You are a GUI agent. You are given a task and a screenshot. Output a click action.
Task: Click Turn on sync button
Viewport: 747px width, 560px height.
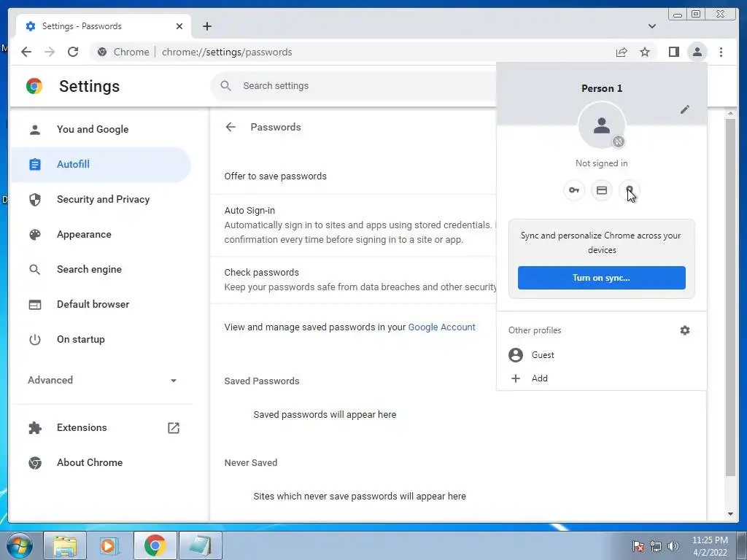(x=602, y=278)
